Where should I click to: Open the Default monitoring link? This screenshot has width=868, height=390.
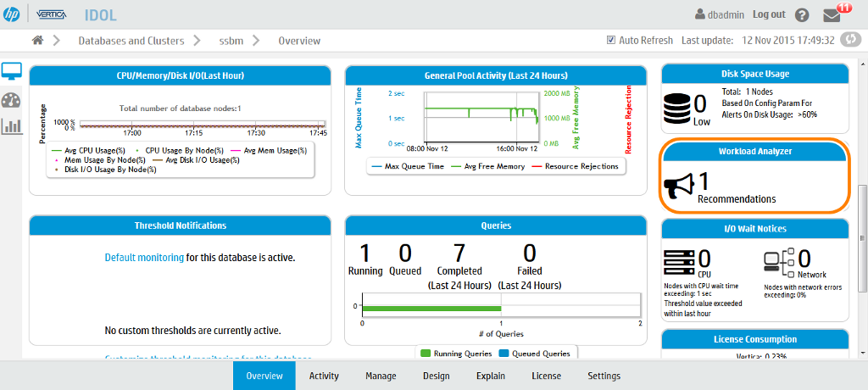pos(144,257)
